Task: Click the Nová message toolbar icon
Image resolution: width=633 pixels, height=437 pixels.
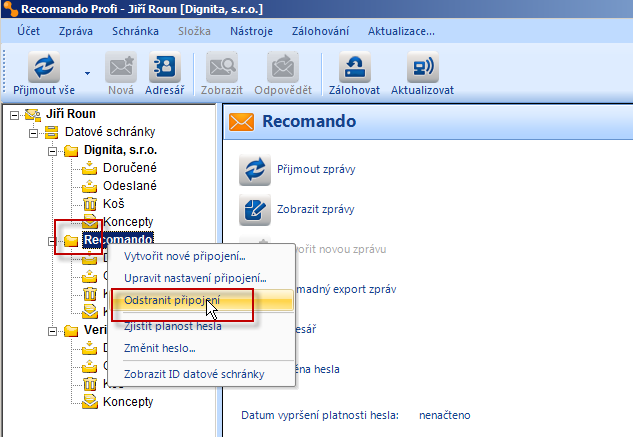Action: click(x=121, y=67)
